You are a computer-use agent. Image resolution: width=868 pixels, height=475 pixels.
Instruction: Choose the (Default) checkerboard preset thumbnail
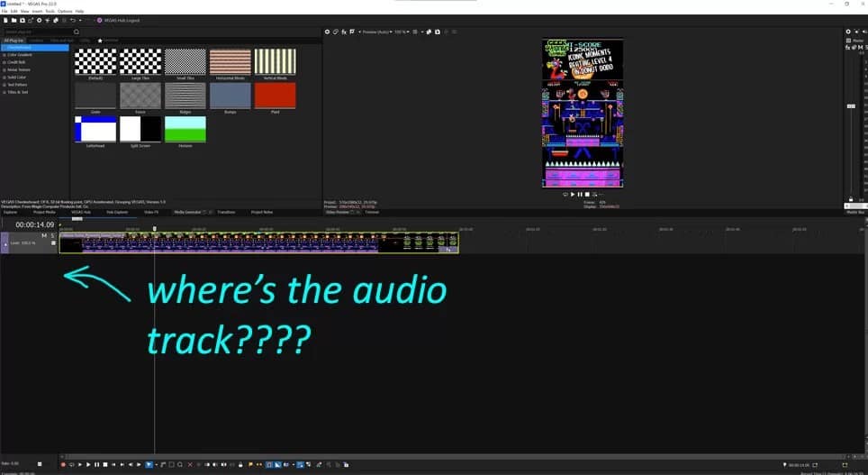click(x=95, y=61)
